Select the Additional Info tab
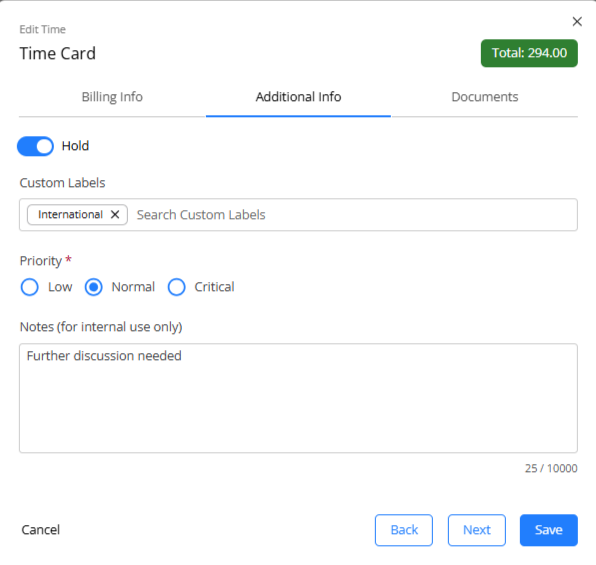Viewport: 596px width, 565px height. point(298,97)
